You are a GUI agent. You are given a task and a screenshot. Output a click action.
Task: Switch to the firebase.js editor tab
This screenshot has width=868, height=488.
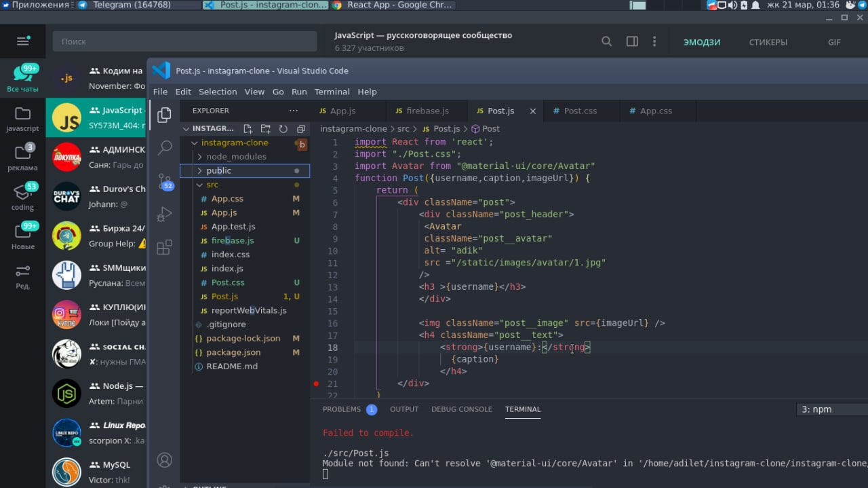427,111
